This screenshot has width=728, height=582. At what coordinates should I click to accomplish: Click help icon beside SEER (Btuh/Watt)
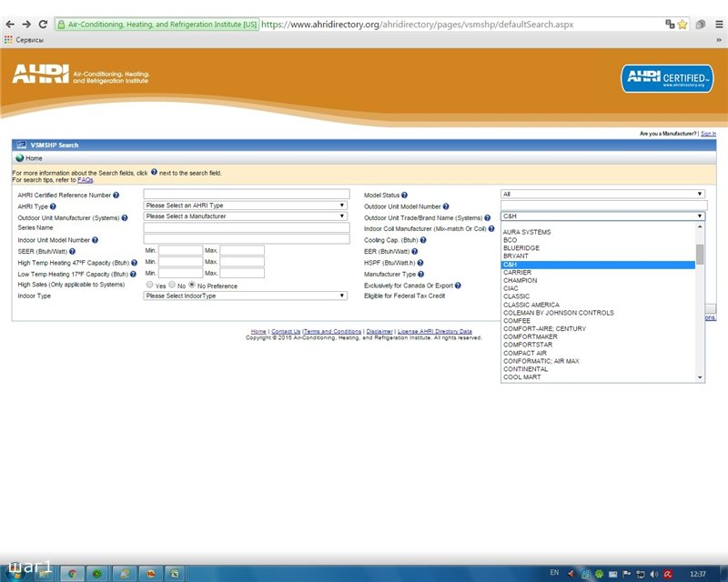[72, 252]
